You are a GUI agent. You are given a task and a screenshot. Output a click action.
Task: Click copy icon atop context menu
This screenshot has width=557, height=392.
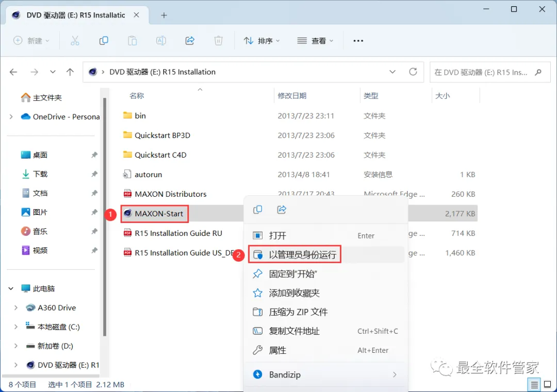257,210
